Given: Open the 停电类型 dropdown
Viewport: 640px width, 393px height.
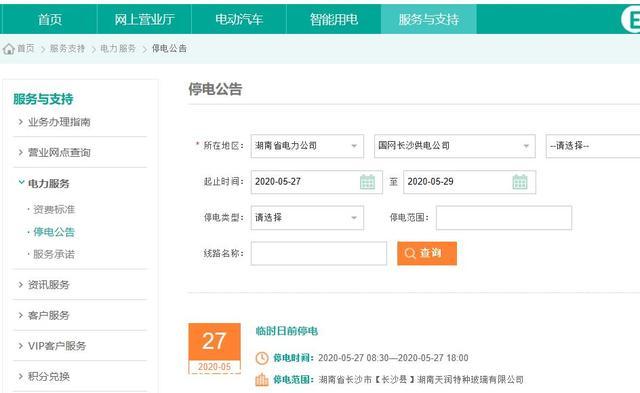Looking at the screenshot, I should (307, 218).
